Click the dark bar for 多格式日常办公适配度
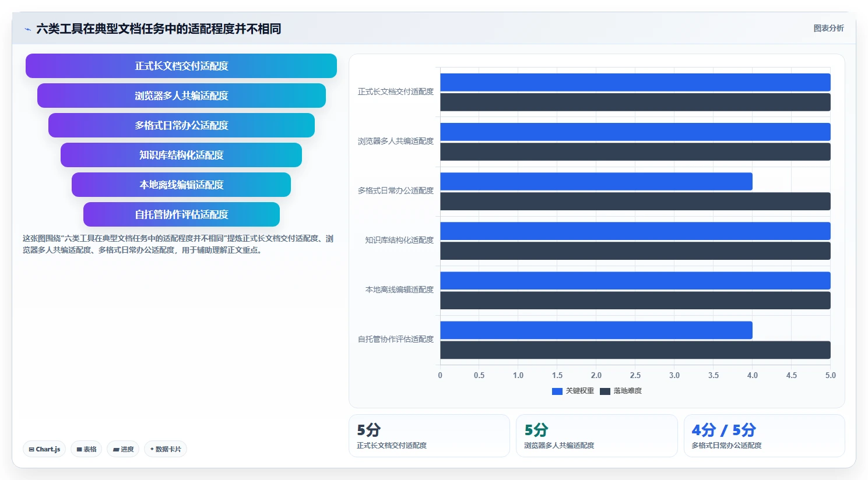The width and height of the screenshot is (868, 480). click(x=635, y=201)
